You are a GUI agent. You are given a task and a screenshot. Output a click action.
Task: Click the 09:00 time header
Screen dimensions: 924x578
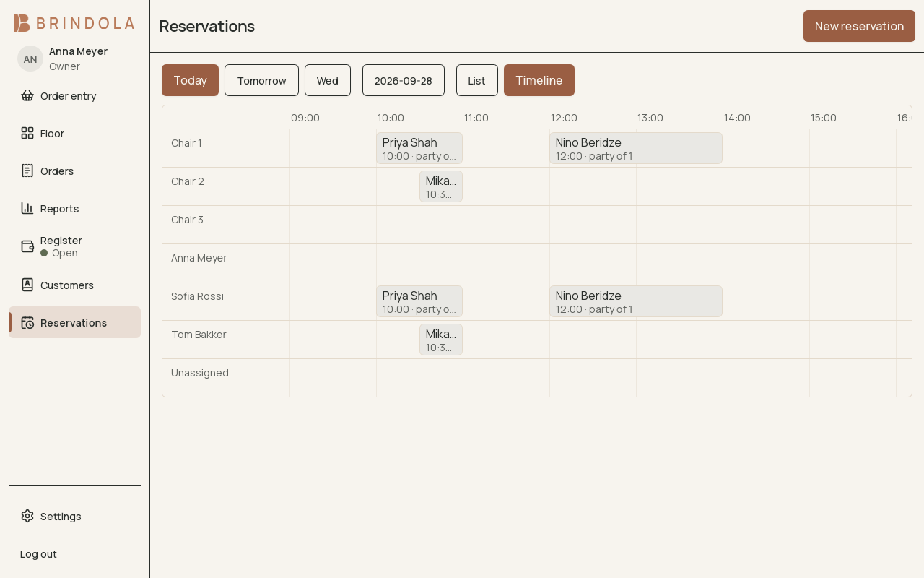pyautogui.click(x=305, y=118)
